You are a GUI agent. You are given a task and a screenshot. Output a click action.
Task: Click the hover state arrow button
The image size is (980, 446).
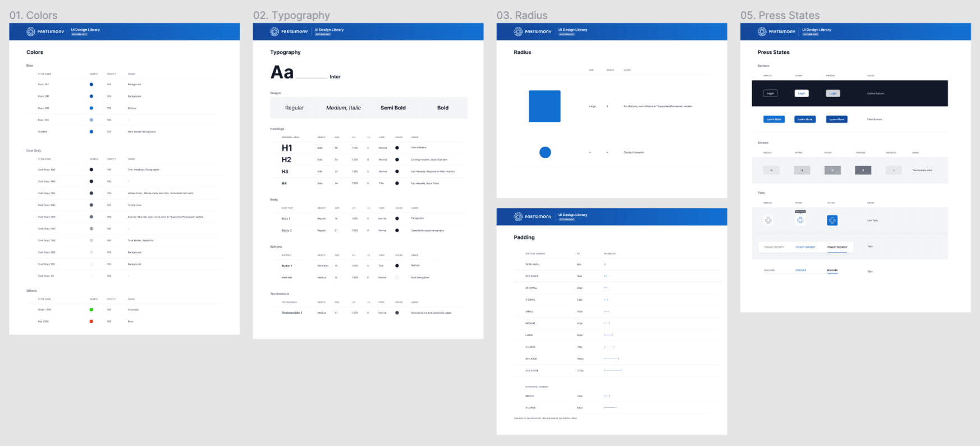click(832, 170)
